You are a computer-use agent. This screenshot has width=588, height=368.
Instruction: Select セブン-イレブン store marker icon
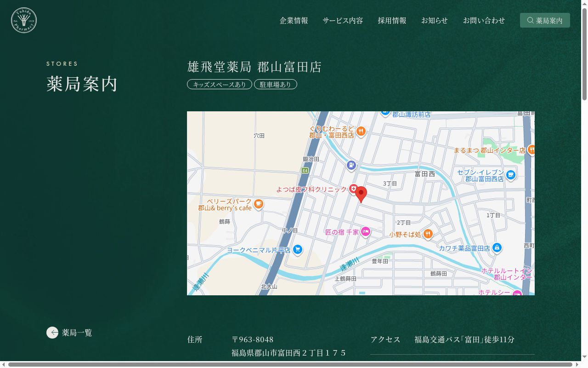point(510,175)
